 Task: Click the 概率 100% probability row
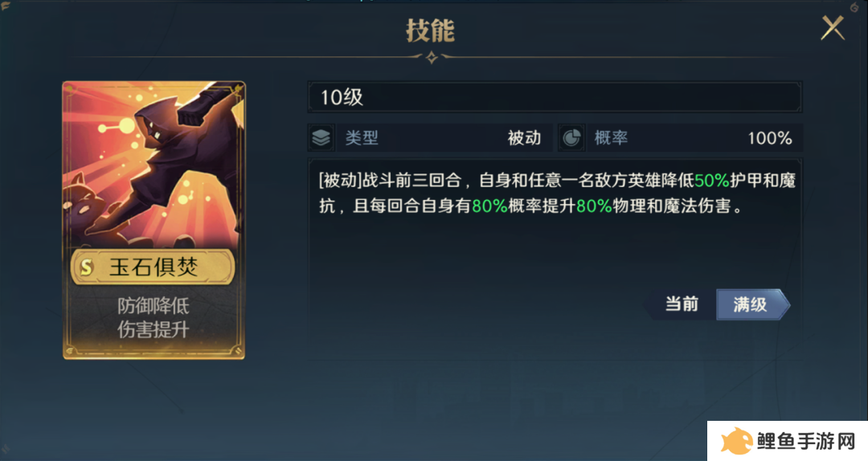[x=681, y=138]
